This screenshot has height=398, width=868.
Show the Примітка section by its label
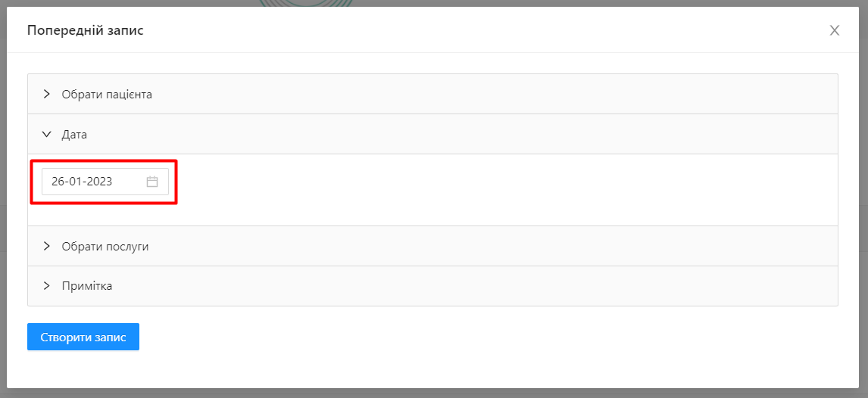(x=87, y=286)
